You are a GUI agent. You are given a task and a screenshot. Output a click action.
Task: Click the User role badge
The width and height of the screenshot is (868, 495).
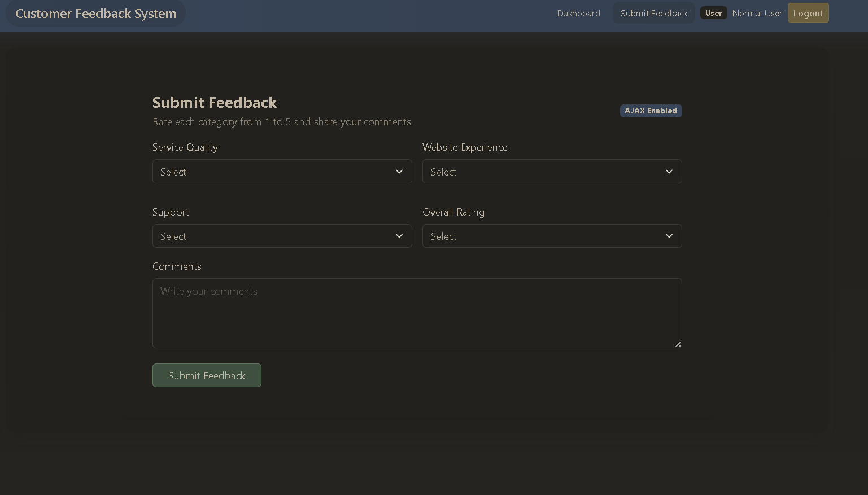(714, 13)
